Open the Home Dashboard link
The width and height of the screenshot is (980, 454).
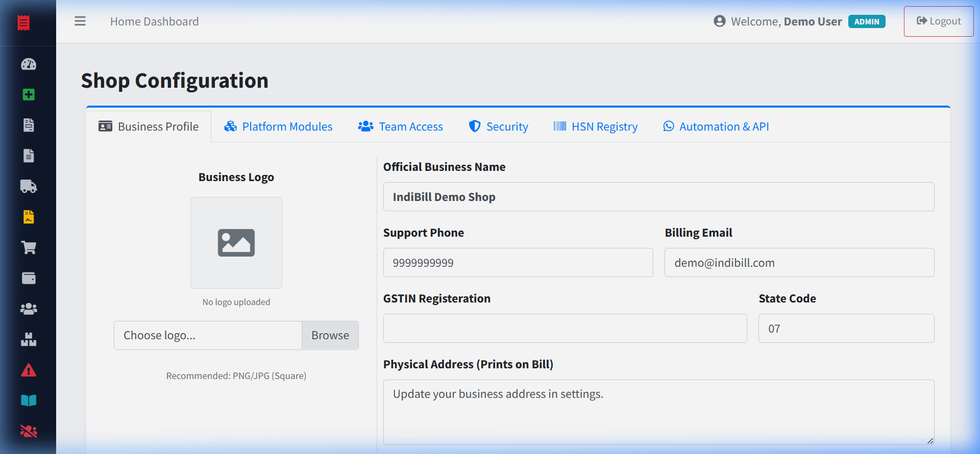pos(155,21)
